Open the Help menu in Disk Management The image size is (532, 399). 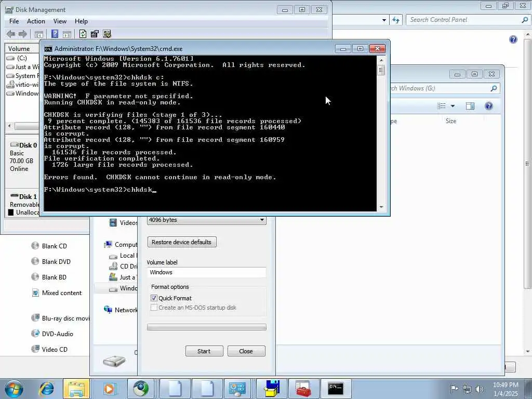(81, 21)
